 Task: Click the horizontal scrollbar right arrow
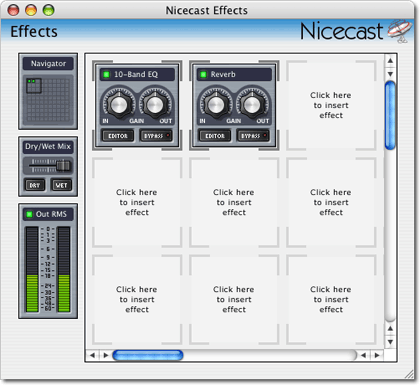coord(377,355)
